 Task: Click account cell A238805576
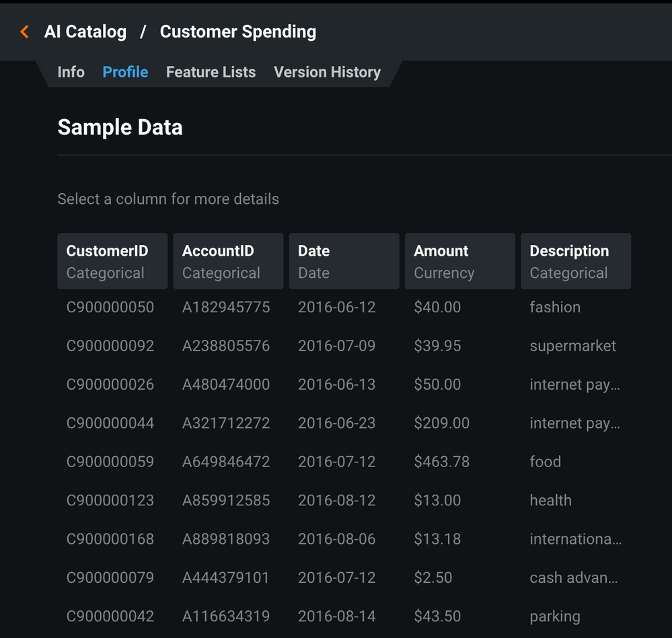[x=226, y=346]
